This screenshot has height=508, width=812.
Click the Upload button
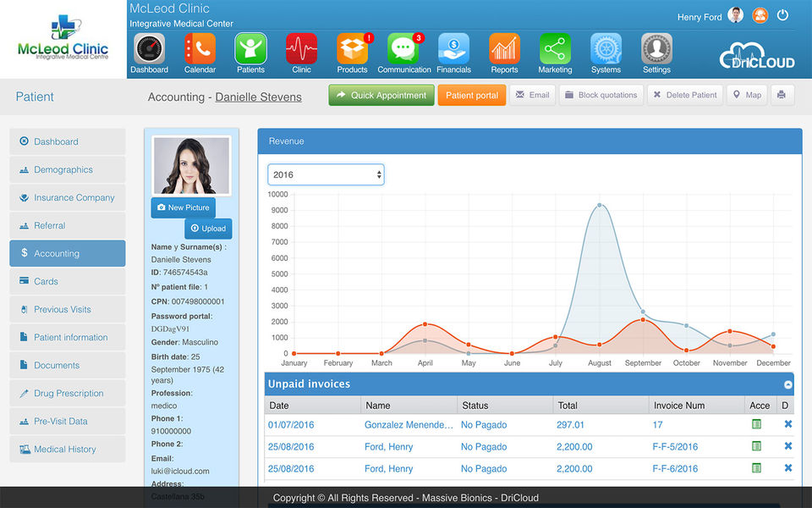tap(208, 229)
